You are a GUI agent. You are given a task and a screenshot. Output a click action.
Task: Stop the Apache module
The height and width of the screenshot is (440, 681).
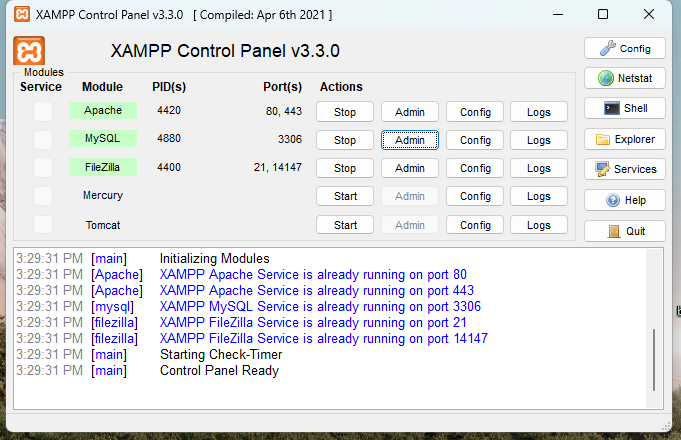pyautogui.click(x=345, y=112)
